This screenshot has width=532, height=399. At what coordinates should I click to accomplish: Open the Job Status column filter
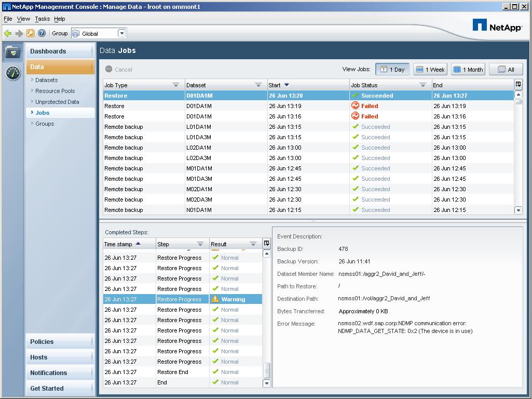click(x=423, y=85)
